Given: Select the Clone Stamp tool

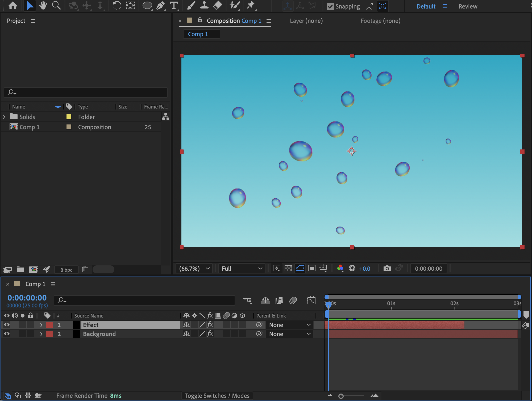Looking at the screenshot, I should click(x=204, y=6).
